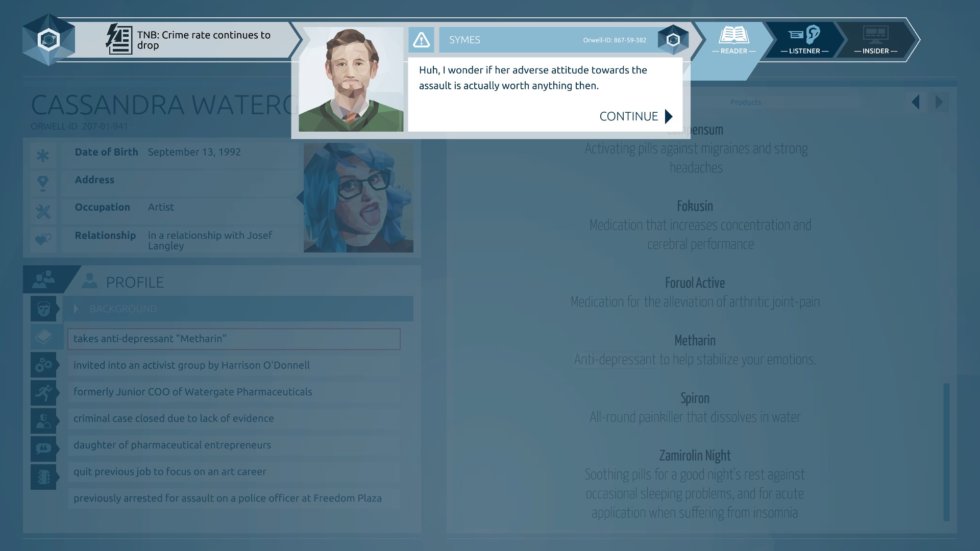
Task: Click the Zamirolin Night product heading
Action: coord(695,456)
